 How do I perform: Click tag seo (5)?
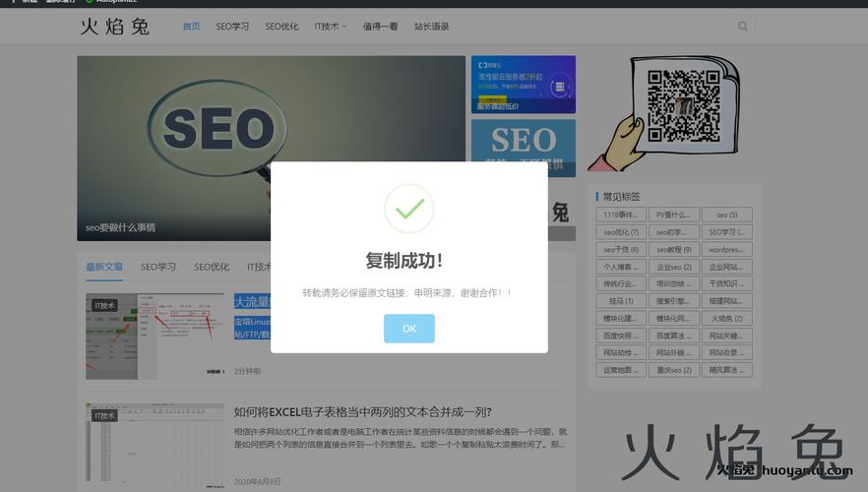tap(727, 215)
